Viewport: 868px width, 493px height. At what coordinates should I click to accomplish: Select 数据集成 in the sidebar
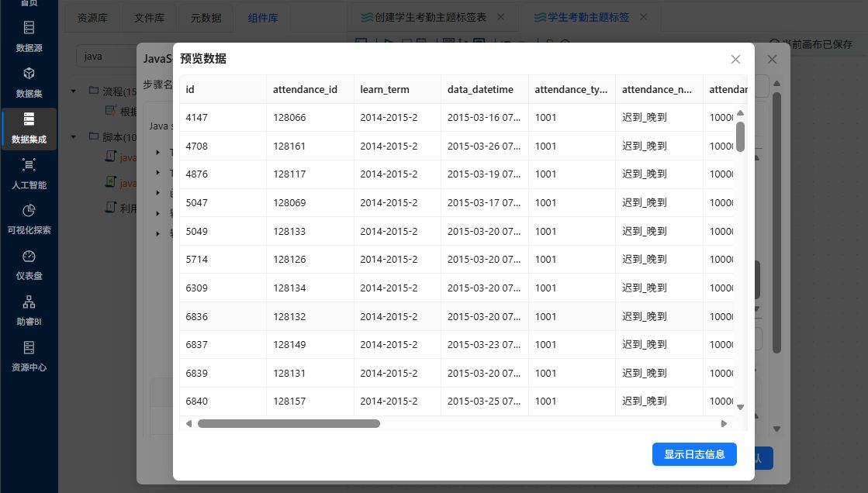pos(29,129)
